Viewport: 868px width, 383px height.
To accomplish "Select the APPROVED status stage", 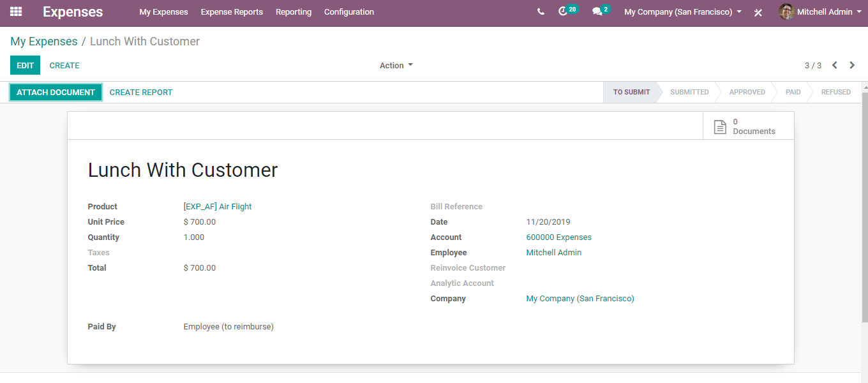I will (747, 92).
